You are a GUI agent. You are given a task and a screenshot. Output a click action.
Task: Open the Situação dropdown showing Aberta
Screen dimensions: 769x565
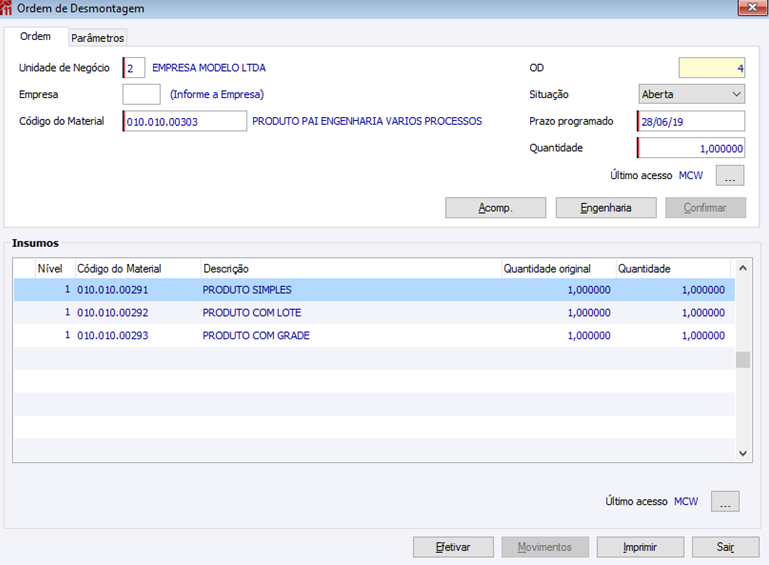pos(692,94)
